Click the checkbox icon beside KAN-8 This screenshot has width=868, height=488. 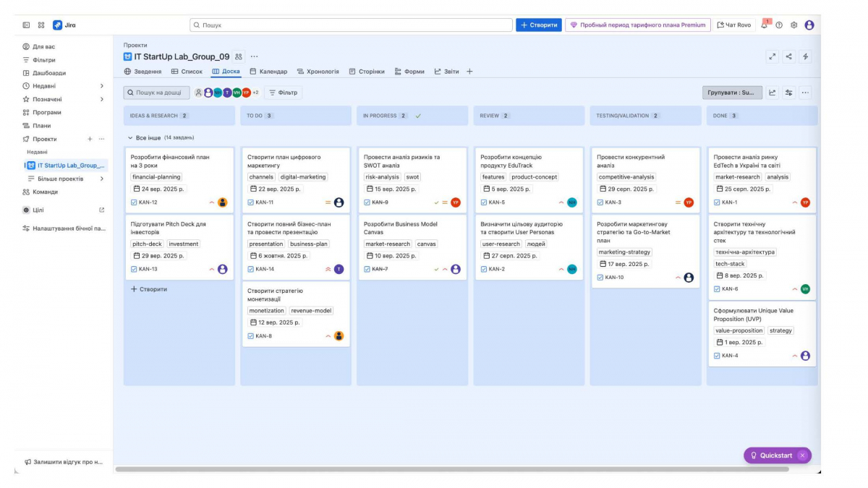tap(250, 336)
